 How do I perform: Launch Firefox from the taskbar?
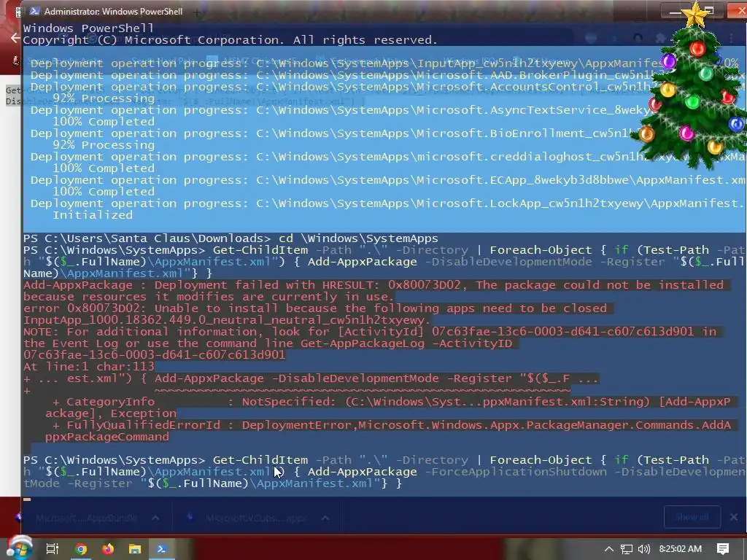108,549
